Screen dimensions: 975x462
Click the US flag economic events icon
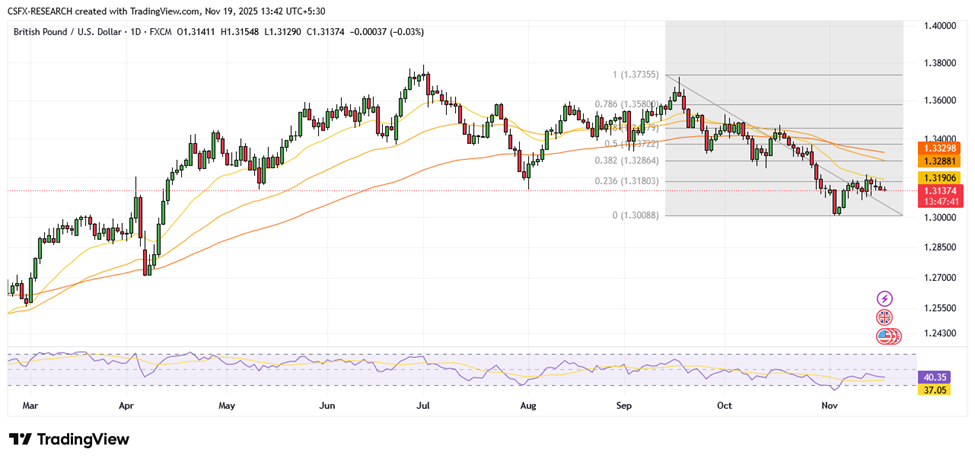click(886, 336)
